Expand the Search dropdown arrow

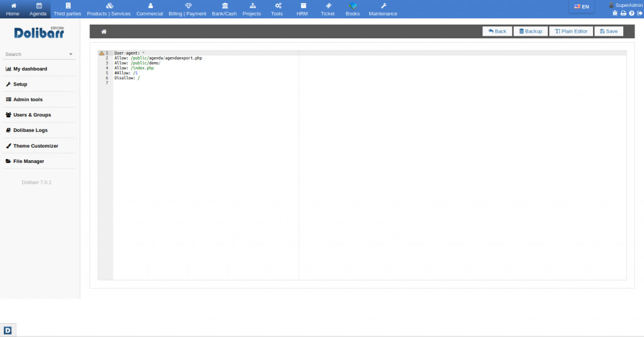point(70,54)
